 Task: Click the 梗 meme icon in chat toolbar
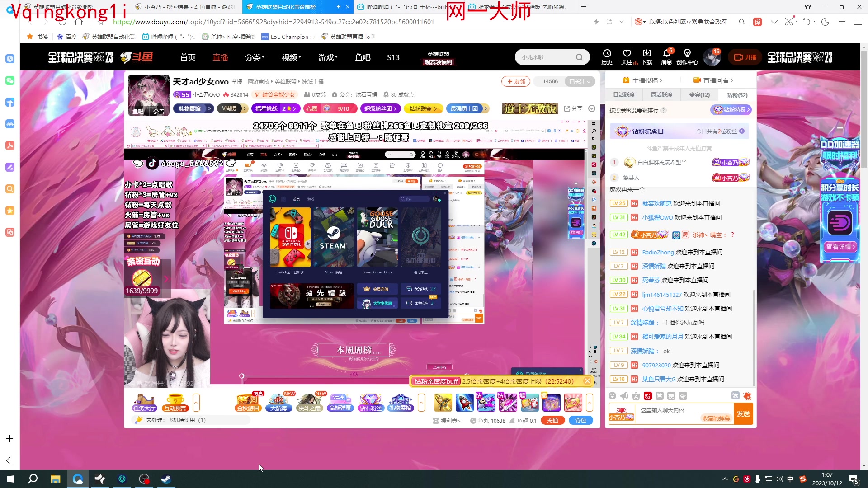[671, 396]
